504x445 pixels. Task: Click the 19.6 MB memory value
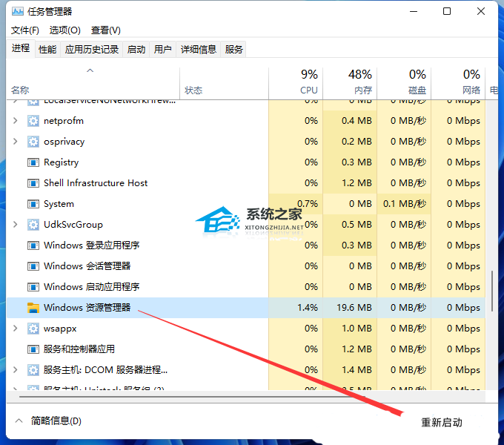tap(354, 308)
